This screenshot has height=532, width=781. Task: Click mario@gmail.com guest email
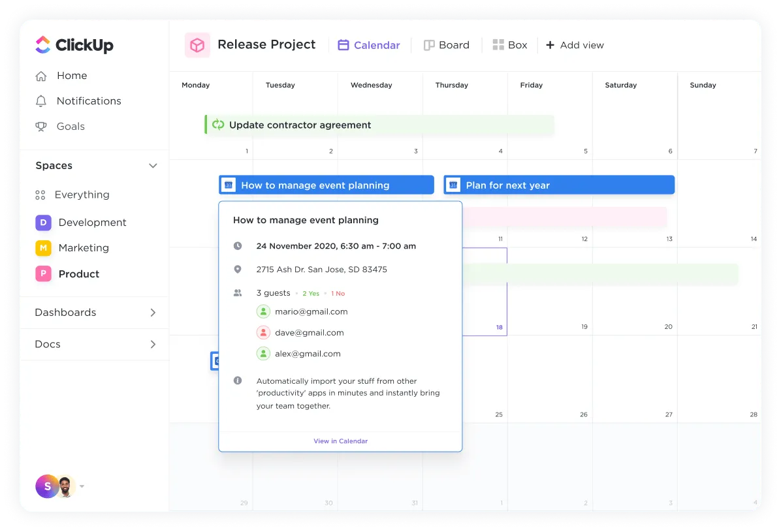coord(311,312)
